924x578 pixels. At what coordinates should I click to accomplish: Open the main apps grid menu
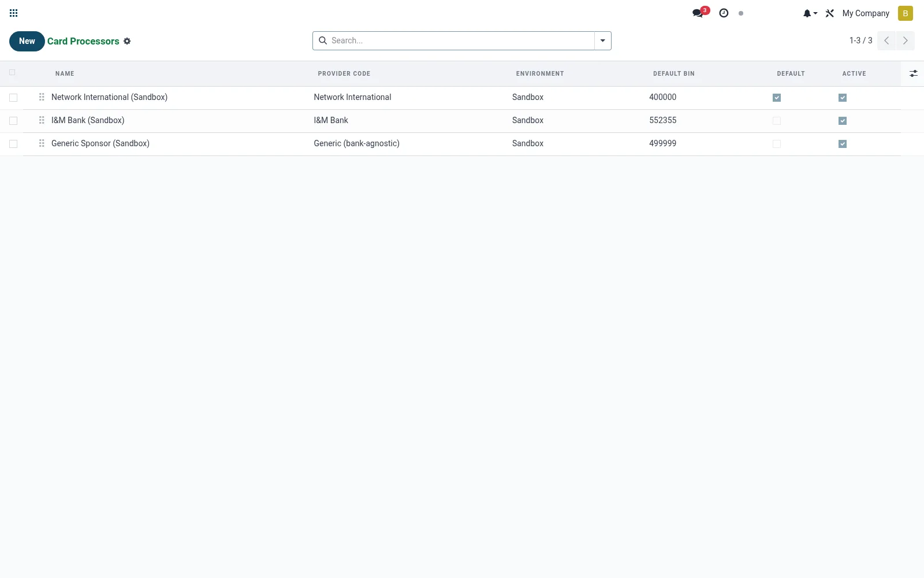(x=14, y=13)
